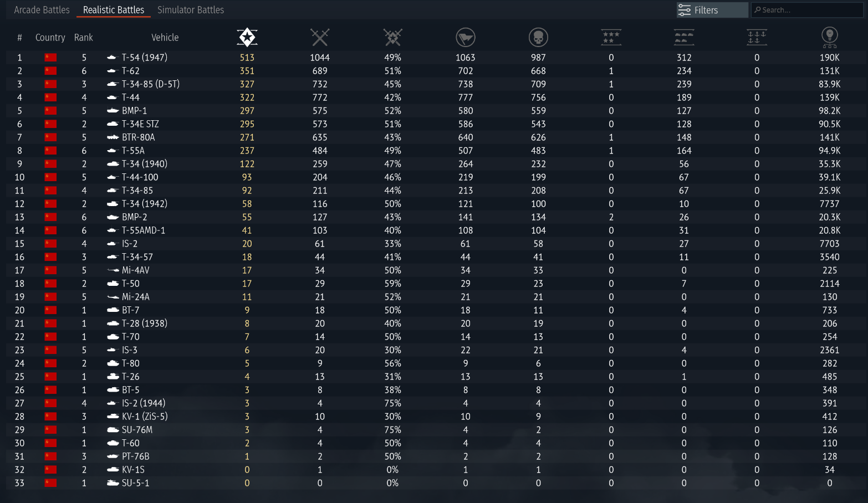Click the country flag in the PT-76B row
This screenshot has height=503, width=868.
[x=50, y=456]
